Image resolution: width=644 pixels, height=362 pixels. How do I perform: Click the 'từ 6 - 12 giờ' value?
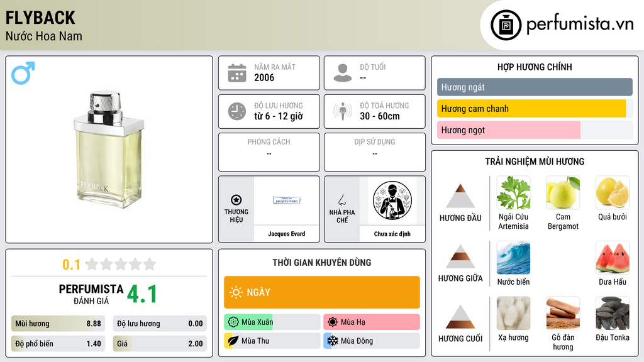(x=279, y=116)
